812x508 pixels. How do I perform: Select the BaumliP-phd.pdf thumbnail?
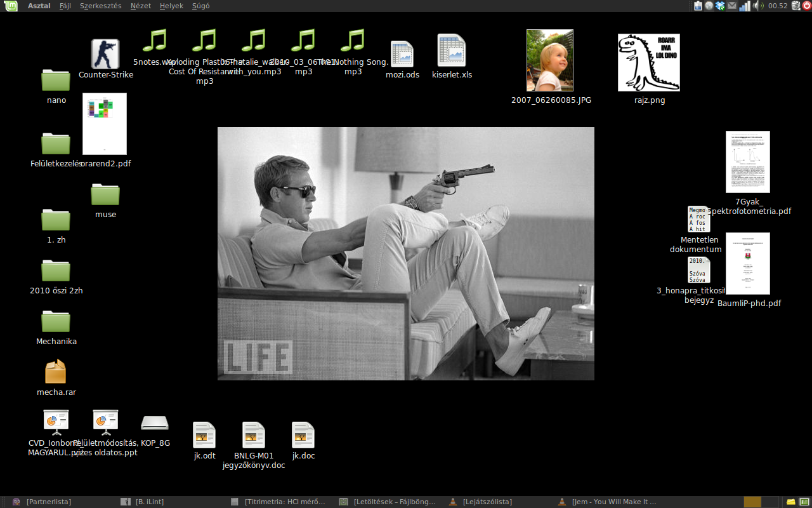[x=748, y=264]
